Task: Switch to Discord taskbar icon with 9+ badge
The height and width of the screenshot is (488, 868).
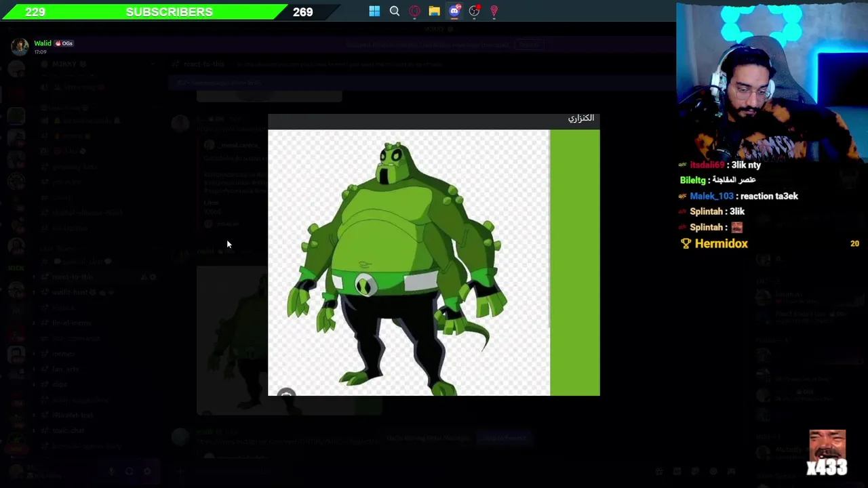Action: 454,11
